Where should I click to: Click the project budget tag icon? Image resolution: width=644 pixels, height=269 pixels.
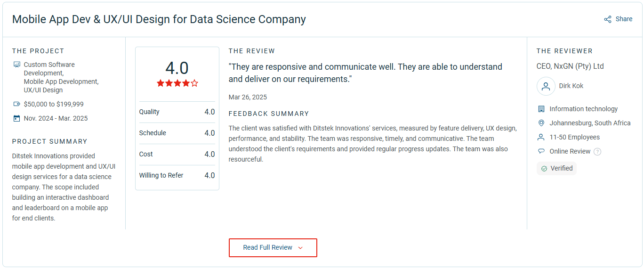pyautogui.click(x=17, y=104)
